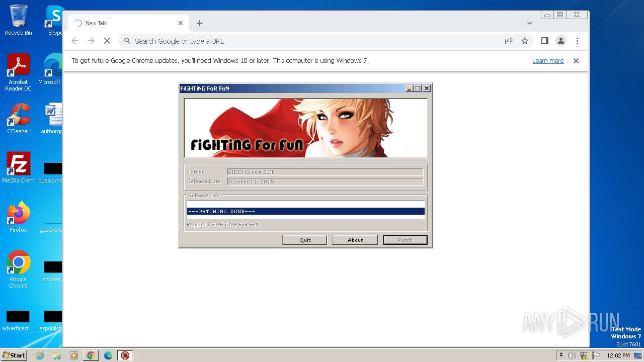Switch to Chrome in taskbar
This screenshot has height=362, width=644.
click(91, 355)
